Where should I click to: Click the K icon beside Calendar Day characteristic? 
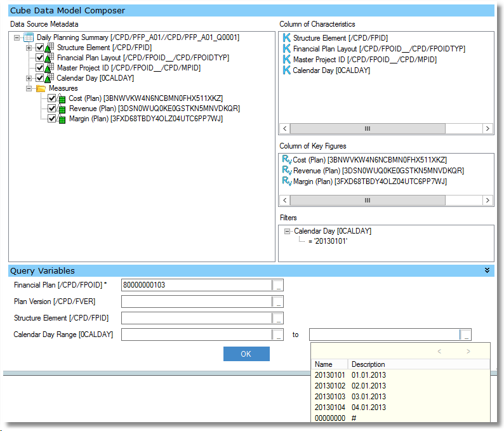pos(286,70)
